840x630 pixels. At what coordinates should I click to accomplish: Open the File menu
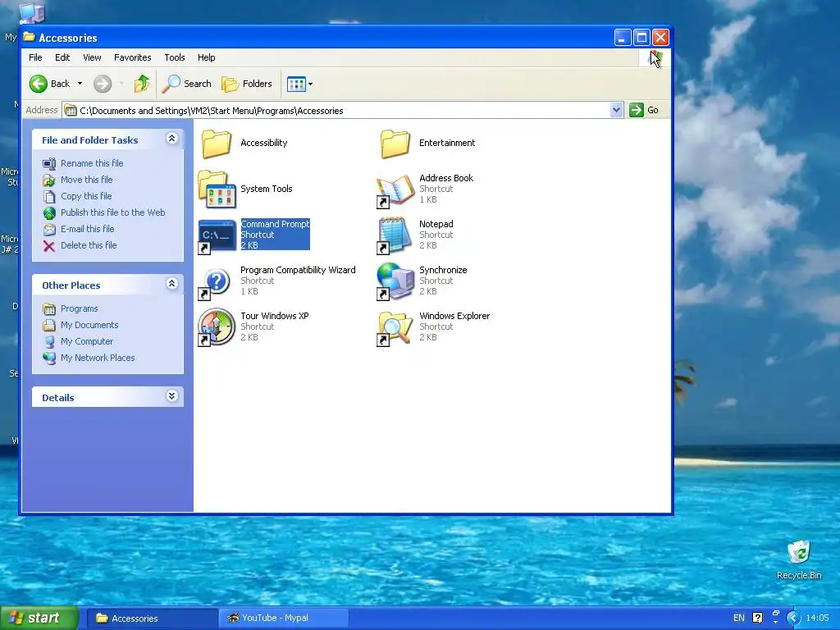tap(35, 57)
